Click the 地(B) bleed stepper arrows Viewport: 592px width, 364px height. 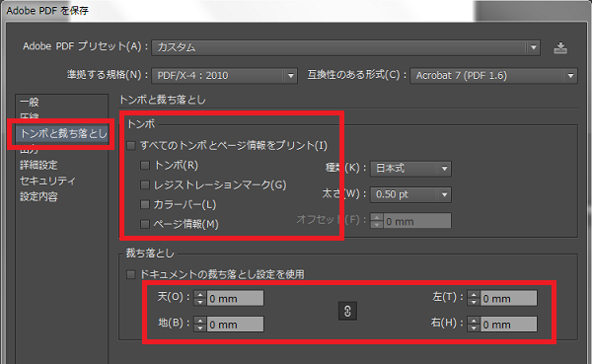pyautogui.click(x=200, y=325)
